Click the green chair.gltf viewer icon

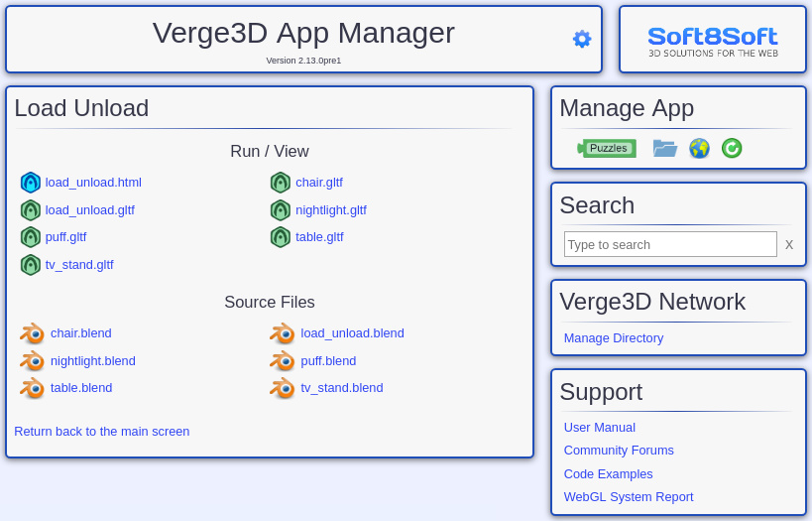pyautogui.click(x=281, y=183)
